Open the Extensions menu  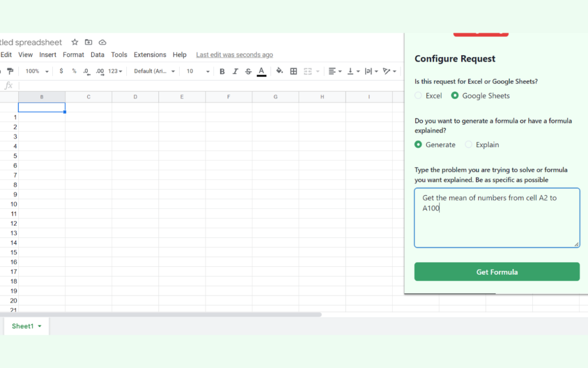coord(150,55)
